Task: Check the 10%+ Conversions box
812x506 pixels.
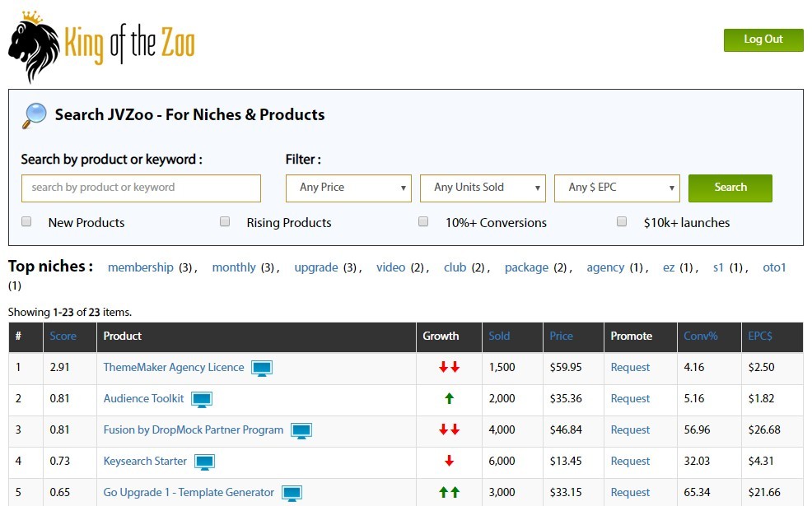Action: [423, 221]
